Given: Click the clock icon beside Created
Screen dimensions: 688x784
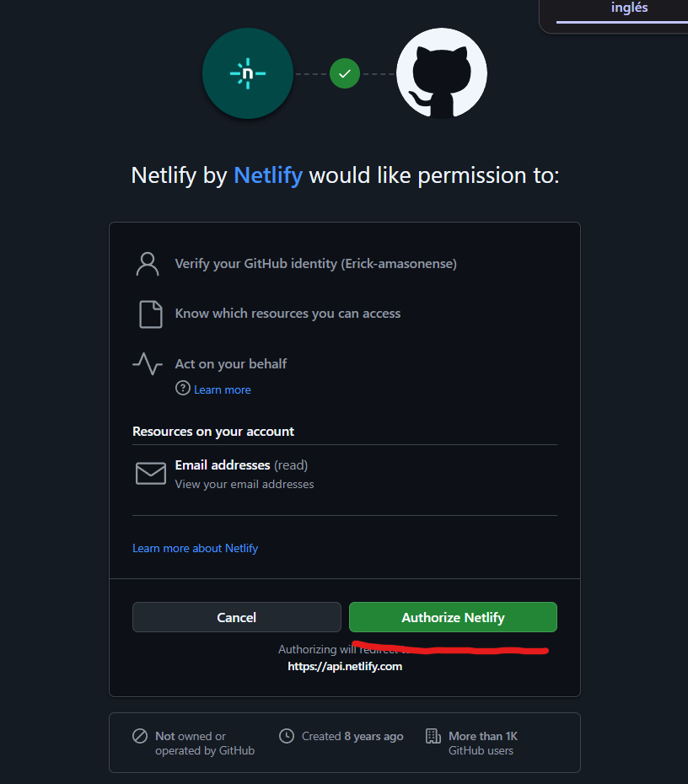Looking at the screenshot, I should click(287, 736).
